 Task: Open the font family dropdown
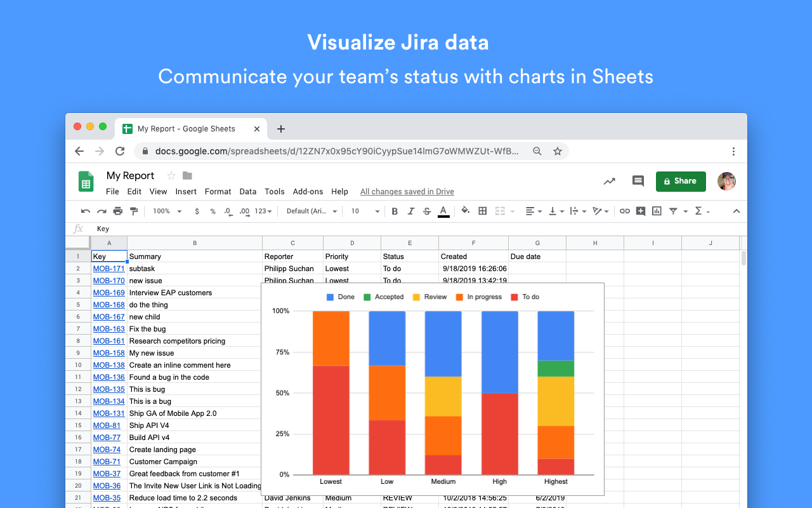point(311,211)
